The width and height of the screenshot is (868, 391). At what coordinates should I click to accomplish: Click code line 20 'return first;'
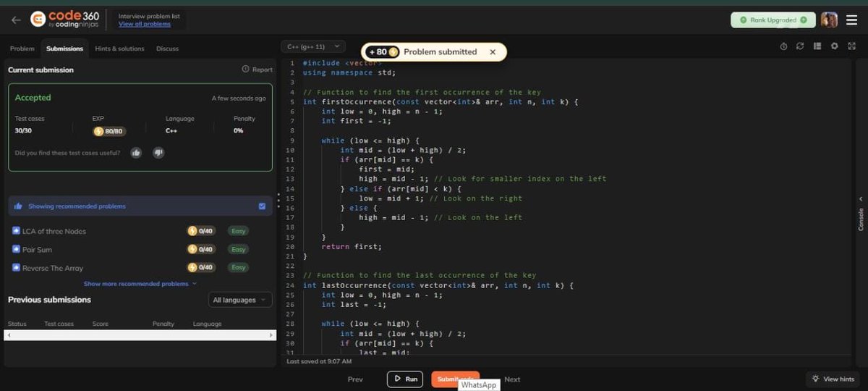tap(352, 246)
